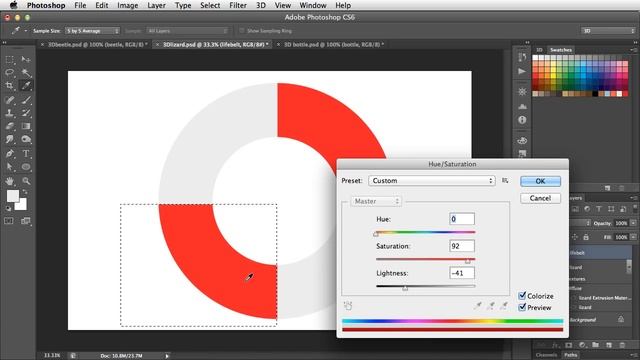Open the Apple menu

13,5
